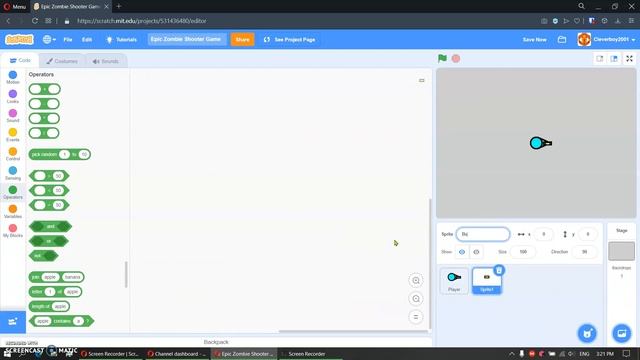Image resolution: width=640 pixels, height=360 pixels.
Task: Click the 'apple contains a' block
Action: click(x=61, y=321)
